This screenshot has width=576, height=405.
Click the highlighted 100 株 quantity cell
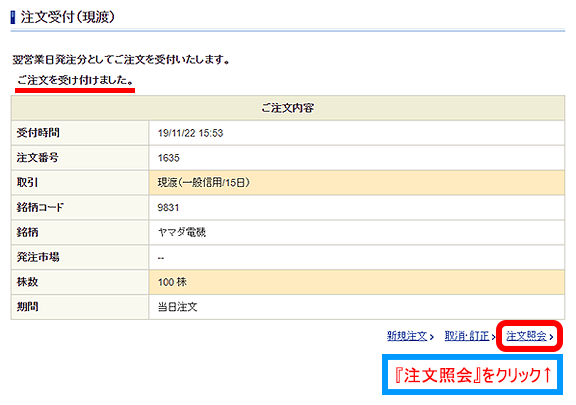(x=356, y=282)
